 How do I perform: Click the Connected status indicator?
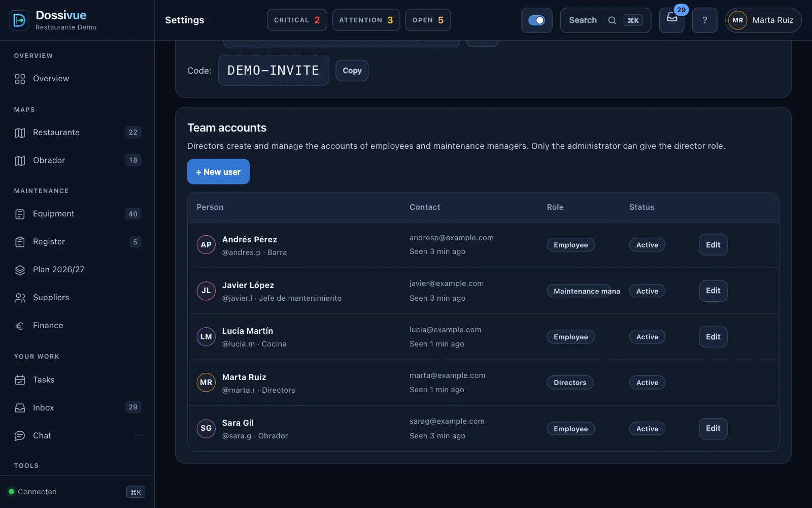[x=32, y=492]
